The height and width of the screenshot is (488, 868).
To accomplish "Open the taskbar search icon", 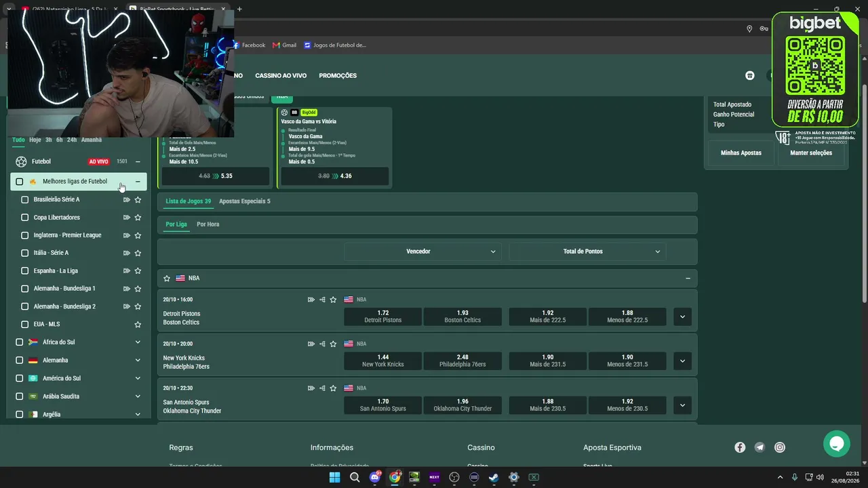I will 355,477.
